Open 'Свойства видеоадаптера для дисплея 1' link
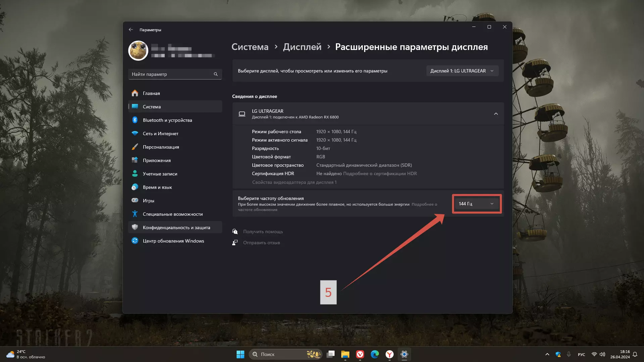Screen dimensions: 644x362 click(x=294, y=182)
